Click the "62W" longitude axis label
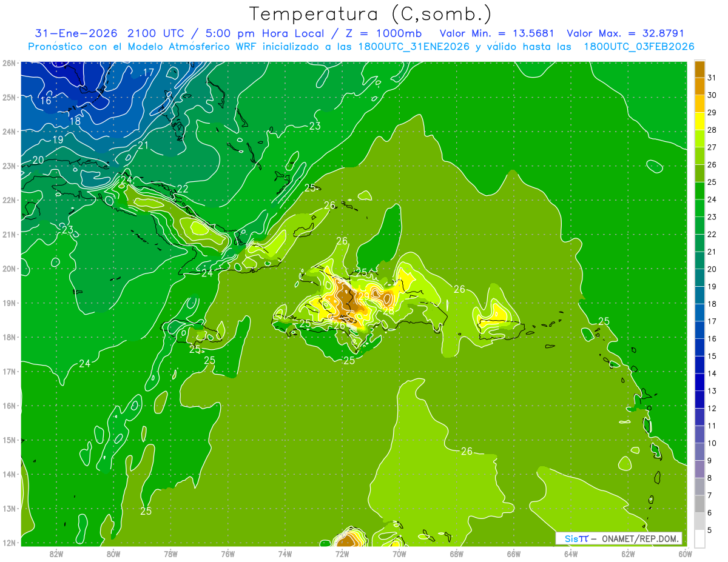This screenshot has width=728, height=562. point(628,554)
